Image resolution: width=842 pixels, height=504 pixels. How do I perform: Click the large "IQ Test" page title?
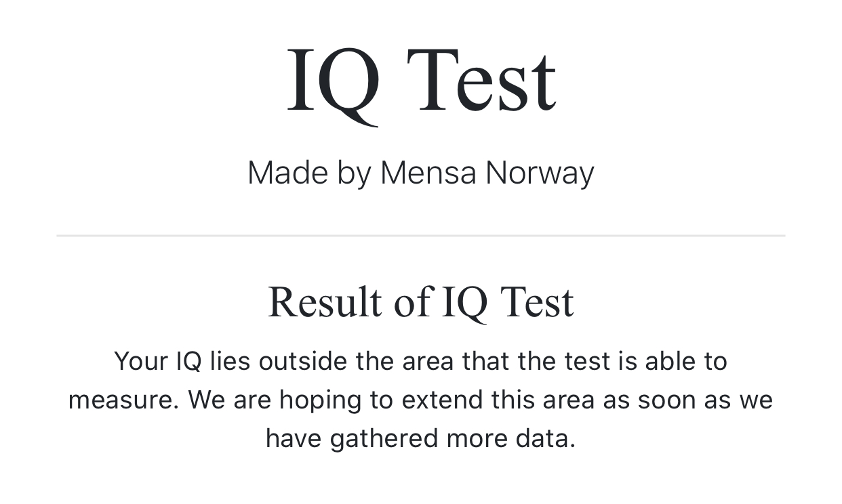(x=421, y=83)
